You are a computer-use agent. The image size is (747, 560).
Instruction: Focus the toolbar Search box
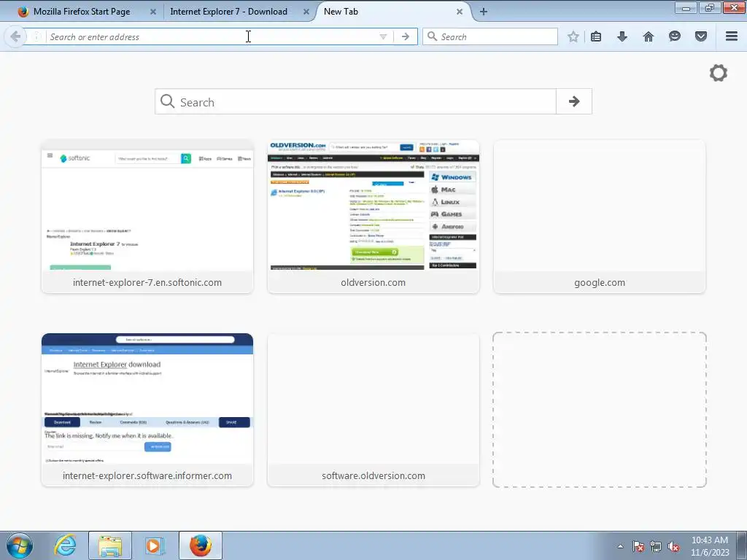(490, 36)
